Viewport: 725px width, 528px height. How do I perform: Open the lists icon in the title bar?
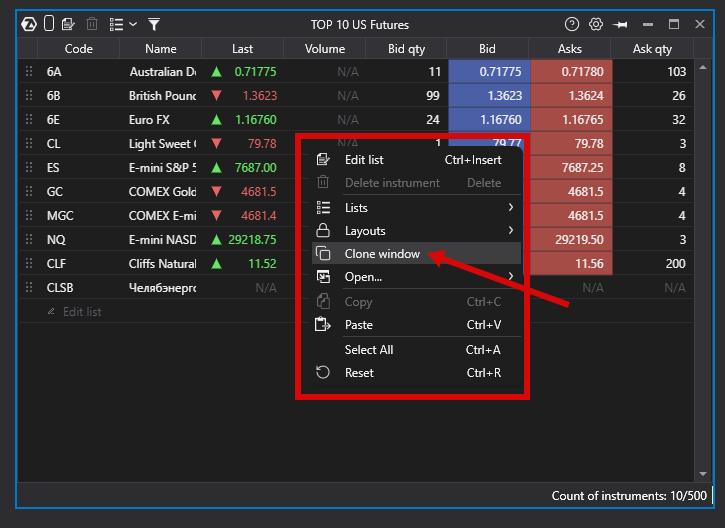(116, 24)
